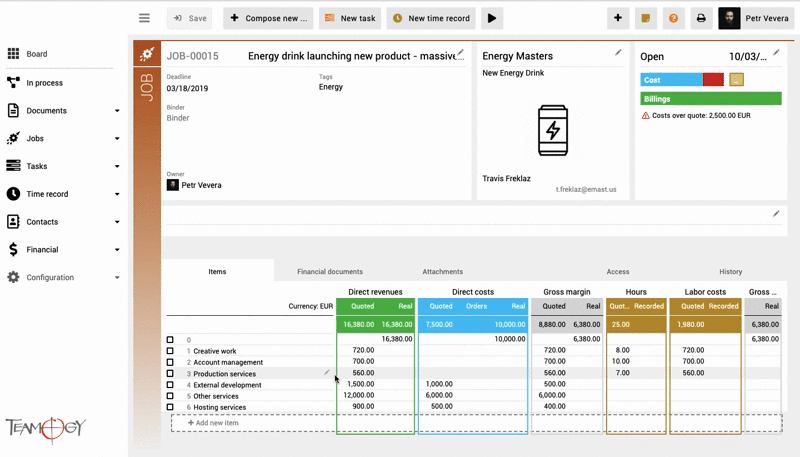Click the energy drink can image
The image size is (800, 457).
[553, 131]
